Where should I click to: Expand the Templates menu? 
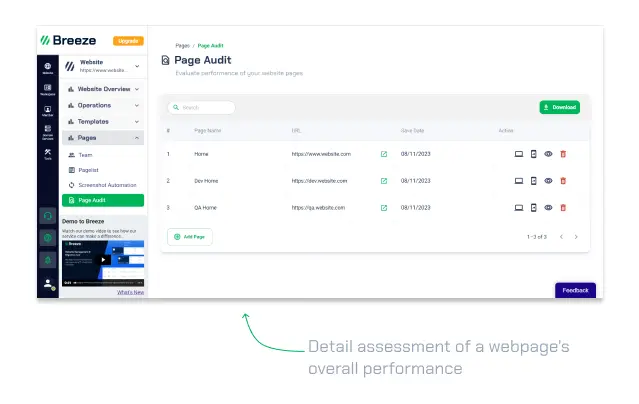point(103,121)
